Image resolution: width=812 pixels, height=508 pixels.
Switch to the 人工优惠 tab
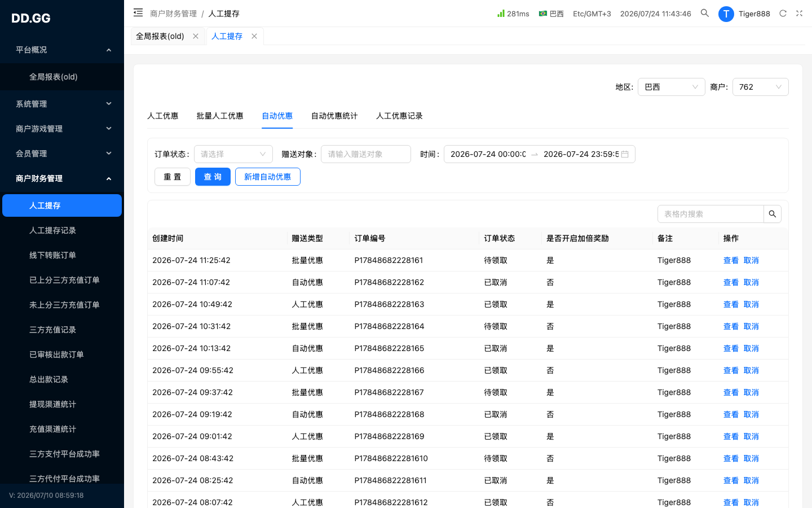coord(163,116)
